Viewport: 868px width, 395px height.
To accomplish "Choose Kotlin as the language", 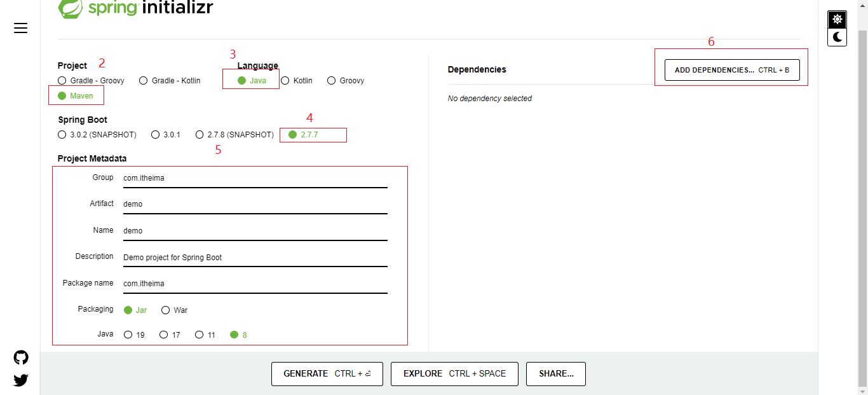I will (285, 81).
